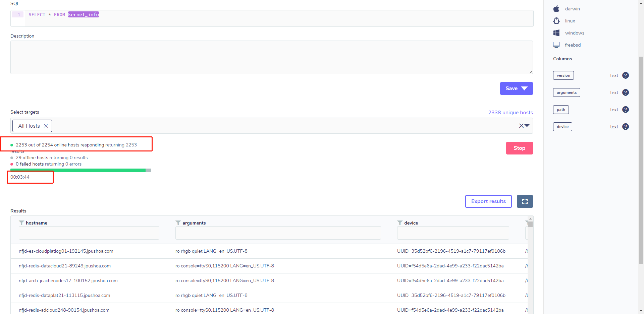Click hostname nfjd-es-cloudplatlog01 link
644x314 pixels.
coord(66,251)
